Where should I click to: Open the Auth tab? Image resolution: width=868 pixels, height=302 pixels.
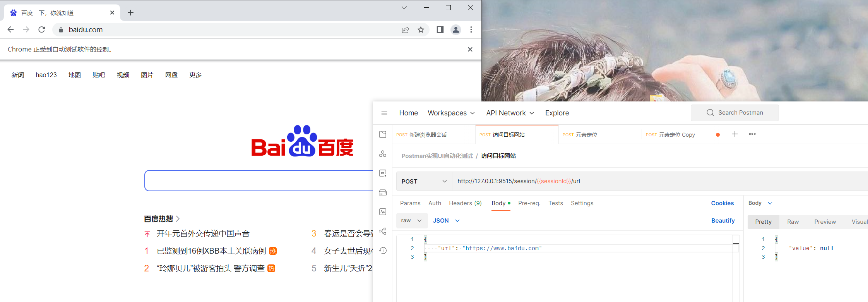pyautogui.click(x=435, y=203)
